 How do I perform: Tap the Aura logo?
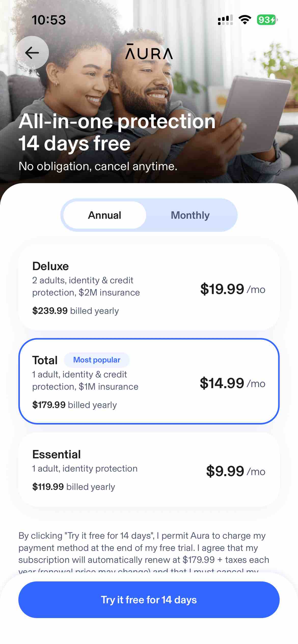point(149,52)
